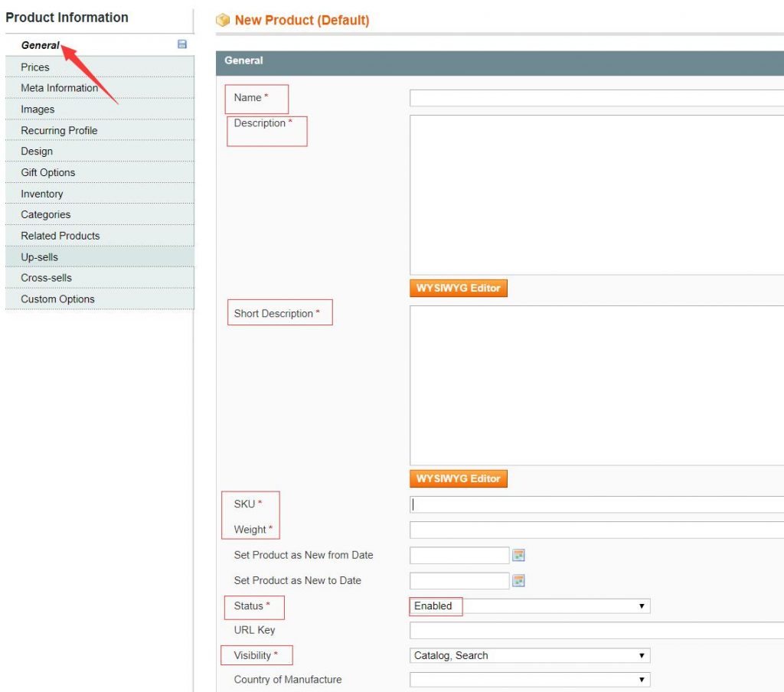Open calendar for New from Date
The width and height of the screenshot is (784, 692).
pos(518,555)
